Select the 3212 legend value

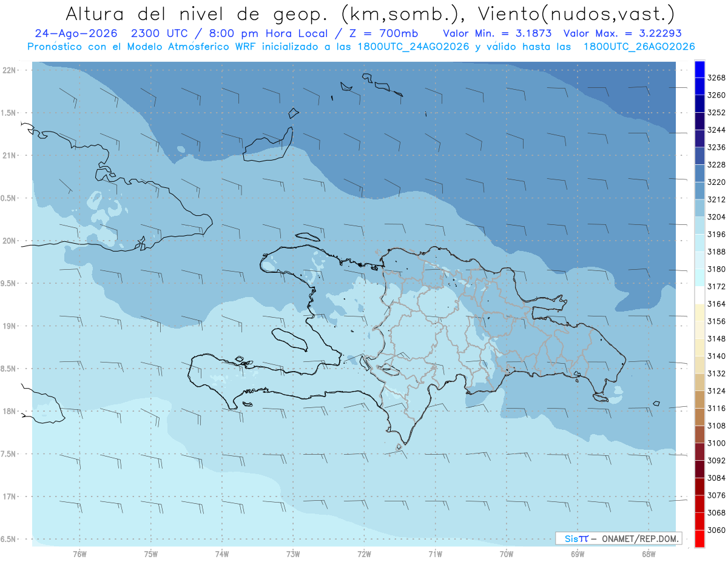click(716, 199)
